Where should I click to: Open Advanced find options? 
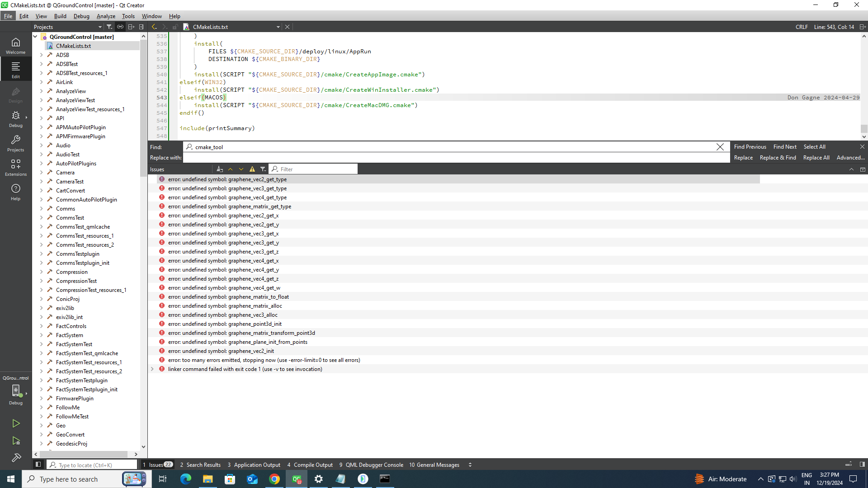click(850, 158)
